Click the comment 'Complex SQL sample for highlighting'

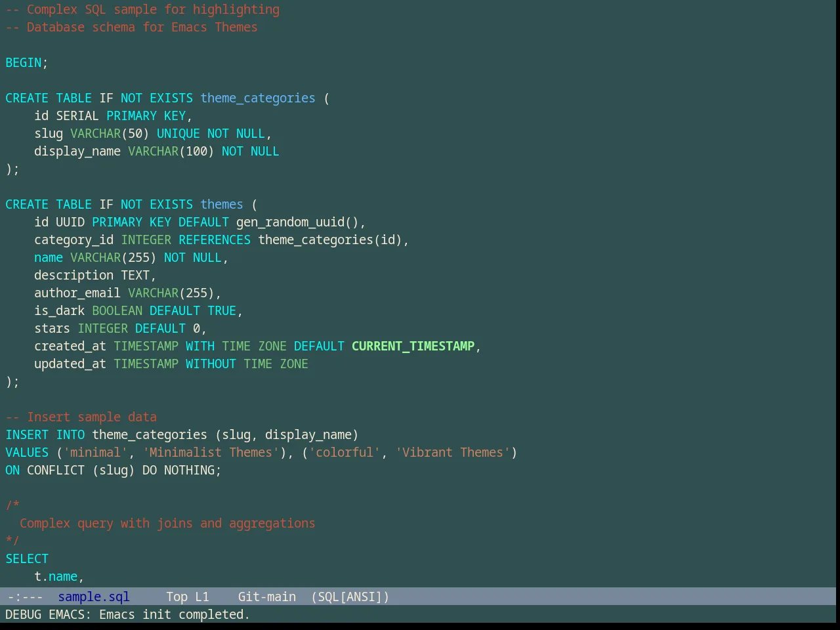tap(153, 9)
